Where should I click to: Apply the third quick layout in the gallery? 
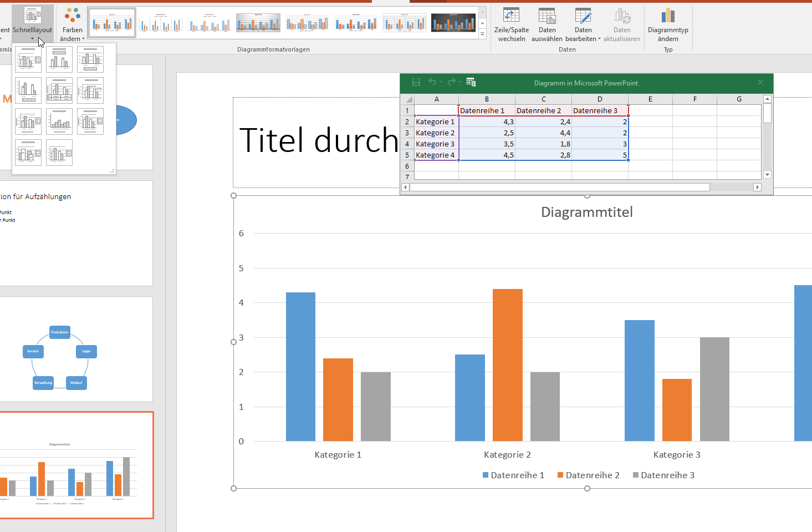(x=90, y=59)
